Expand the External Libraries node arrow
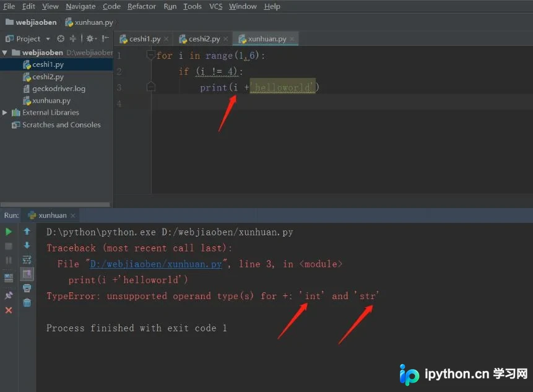Viewport: 533px width, 392px height. click(5, 113)
